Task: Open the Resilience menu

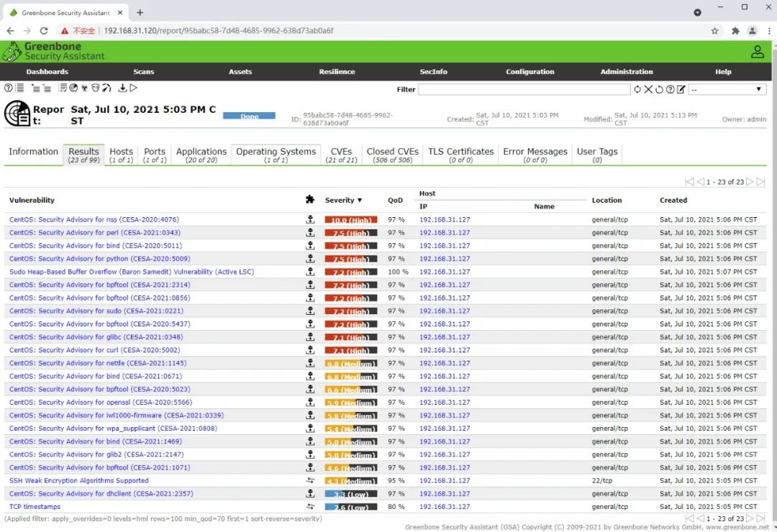Action: pos(337,72)
